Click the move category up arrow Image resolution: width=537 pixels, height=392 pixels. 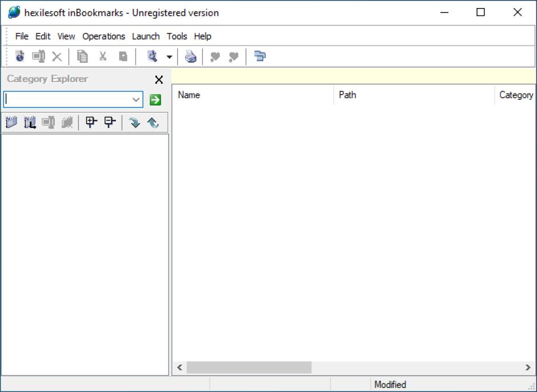pyautogui.click(x=153, y=123)
